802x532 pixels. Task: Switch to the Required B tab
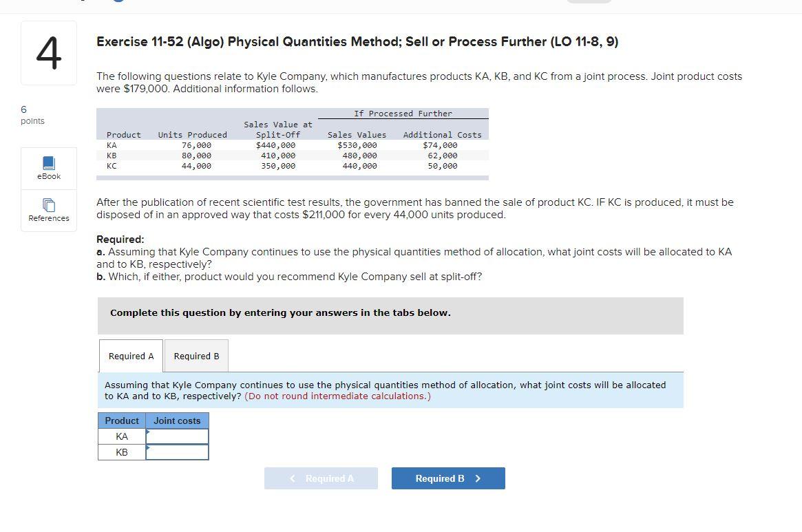coord(196,356)
